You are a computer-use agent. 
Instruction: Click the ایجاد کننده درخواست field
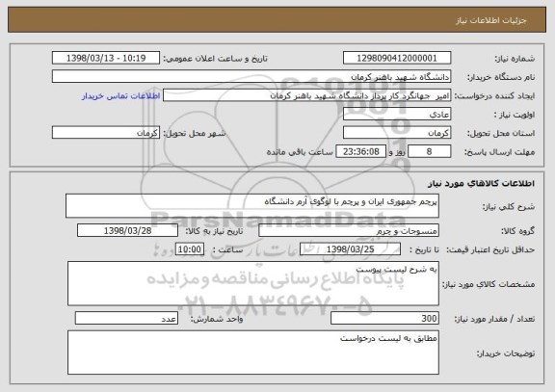pos(306,95)
